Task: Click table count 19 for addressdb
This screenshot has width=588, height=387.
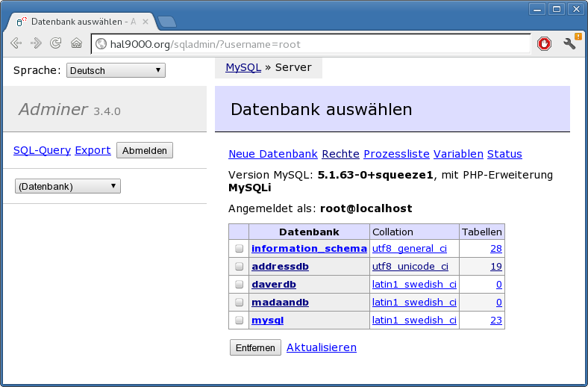Action: click(x=496, y=267)
